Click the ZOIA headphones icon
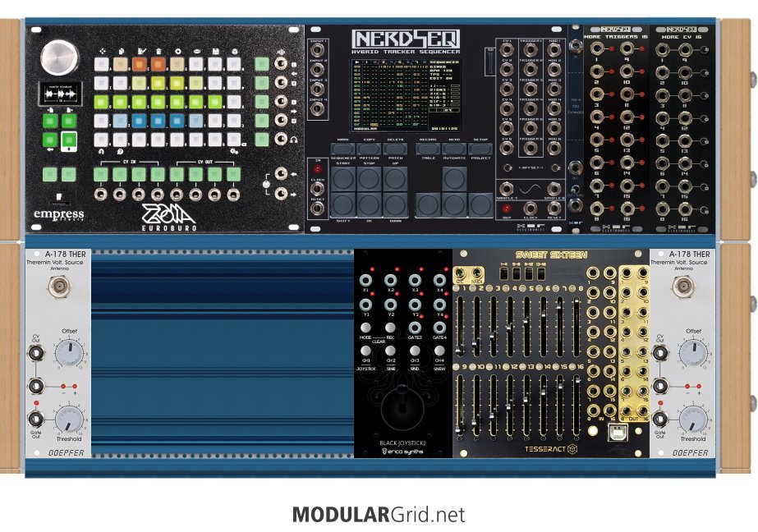 [x=294, y=140]
